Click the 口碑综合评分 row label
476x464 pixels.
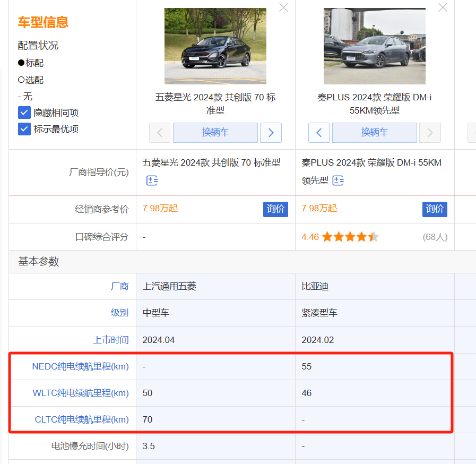pyautogui.click(x=102, y=237)
